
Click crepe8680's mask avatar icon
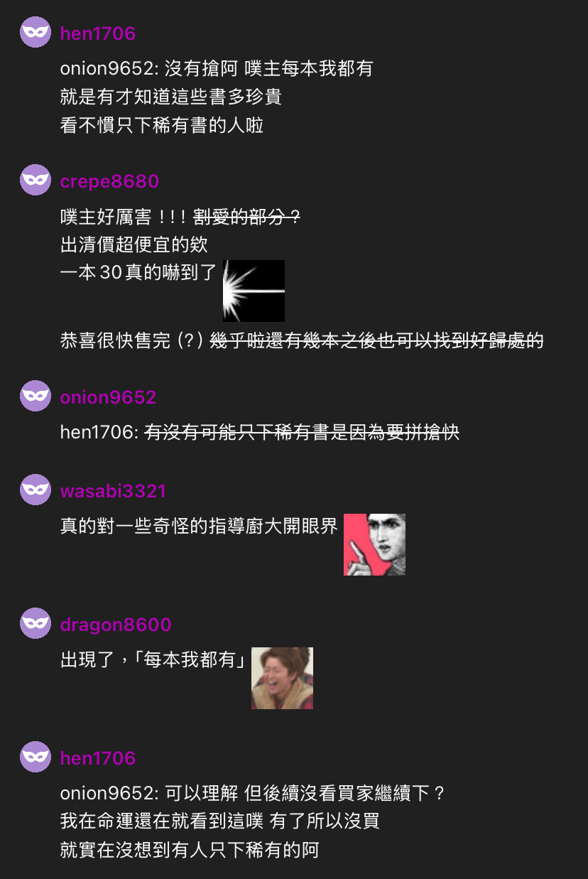[36, 180]
